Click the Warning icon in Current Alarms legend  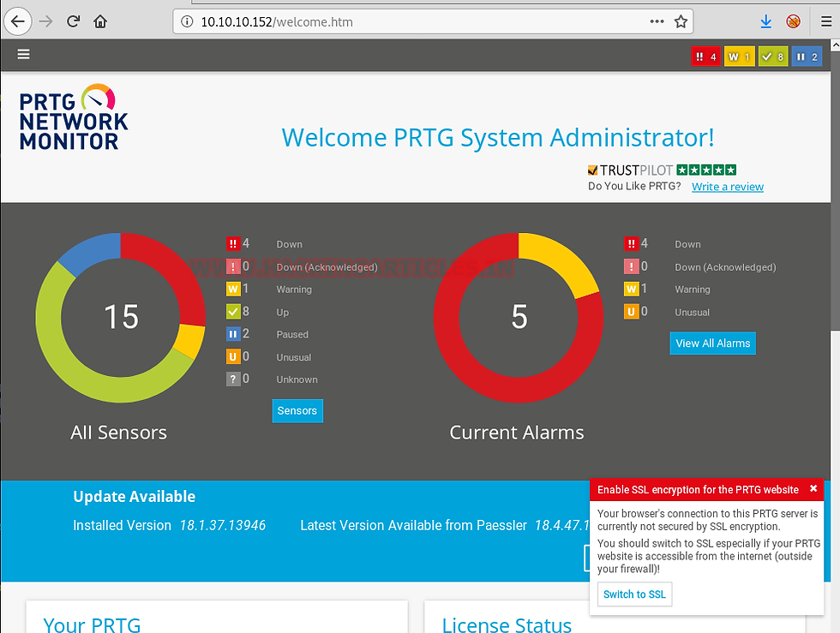tap(632, 289)
